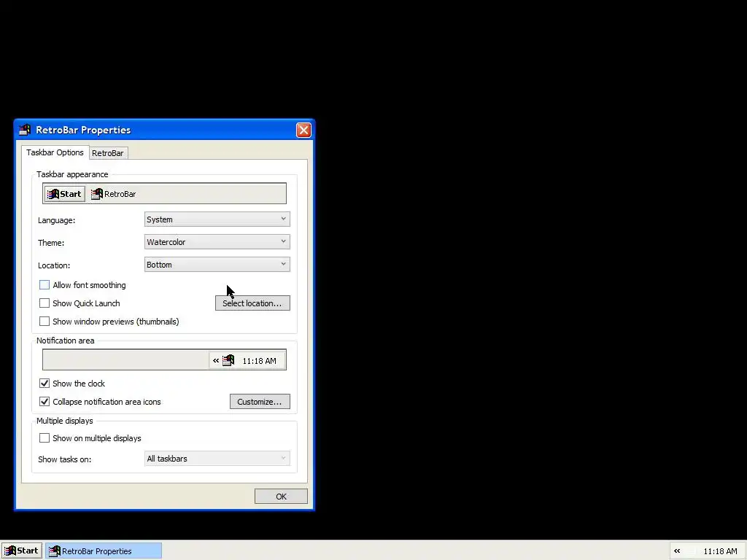Click the Multiple displays group label

65,421
